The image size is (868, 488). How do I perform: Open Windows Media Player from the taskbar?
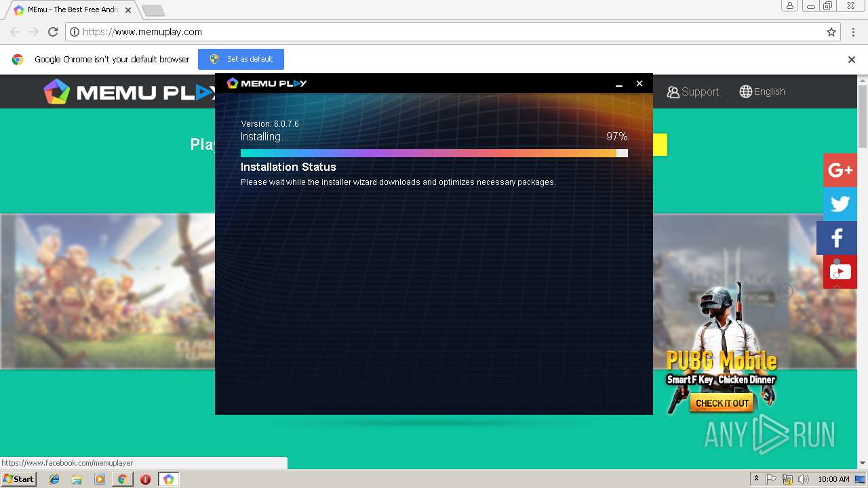click(x=100, y=479)
